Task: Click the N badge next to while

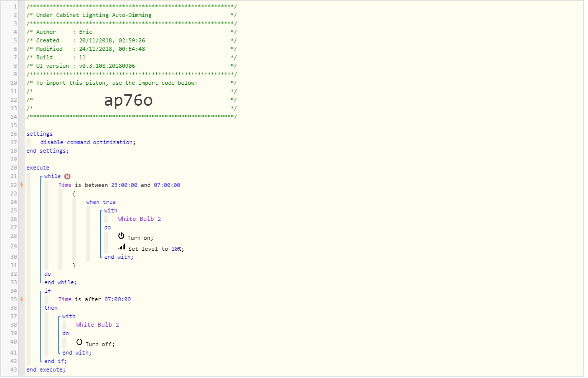Action: pos(67,177)
